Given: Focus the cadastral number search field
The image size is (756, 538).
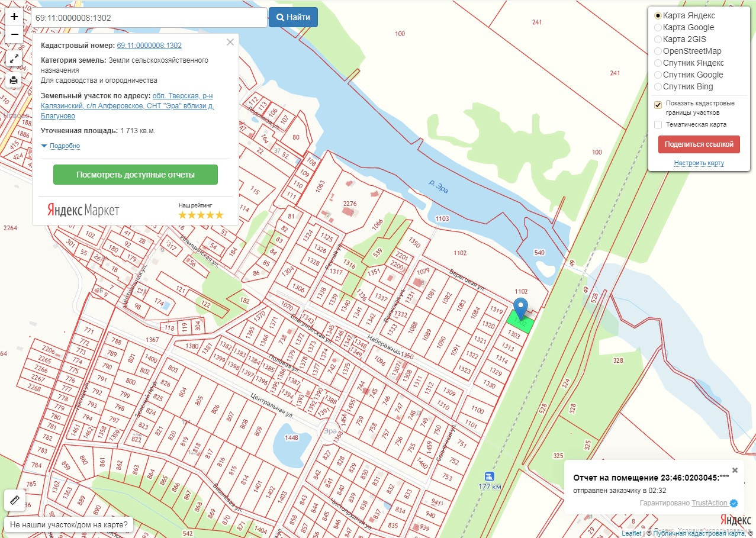Looking at the screenshot, I should pos(148,17).
